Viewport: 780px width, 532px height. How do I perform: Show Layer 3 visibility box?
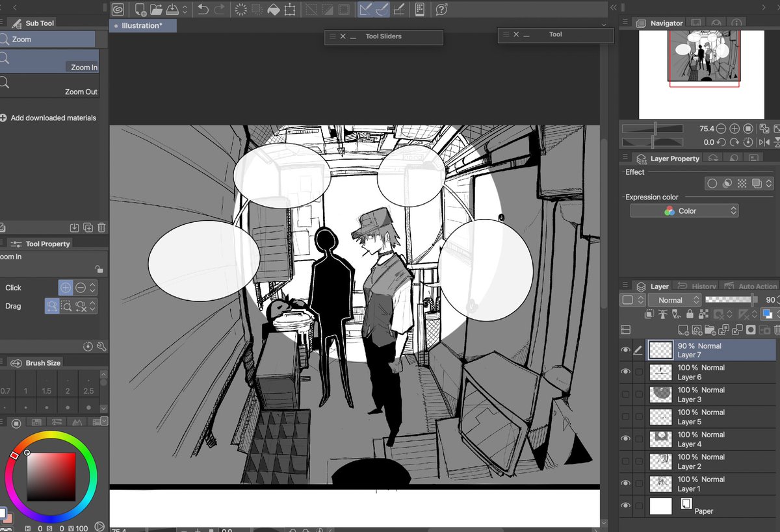(x=625, y=394)
